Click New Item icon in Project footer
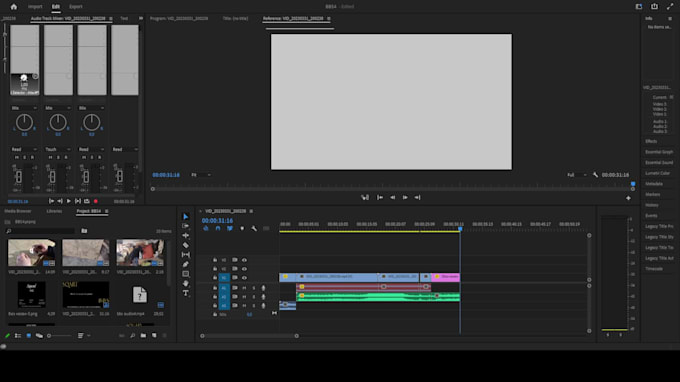Viewport: 680px width, 382px height. tap(154, 336)
